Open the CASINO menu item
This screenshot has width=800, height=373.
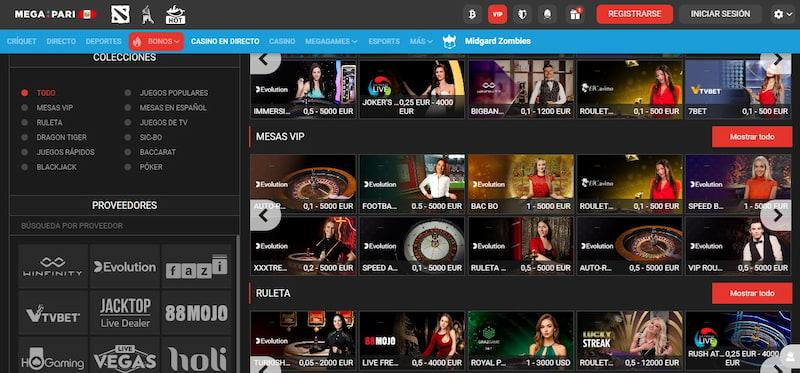click(x=282, y=41)
